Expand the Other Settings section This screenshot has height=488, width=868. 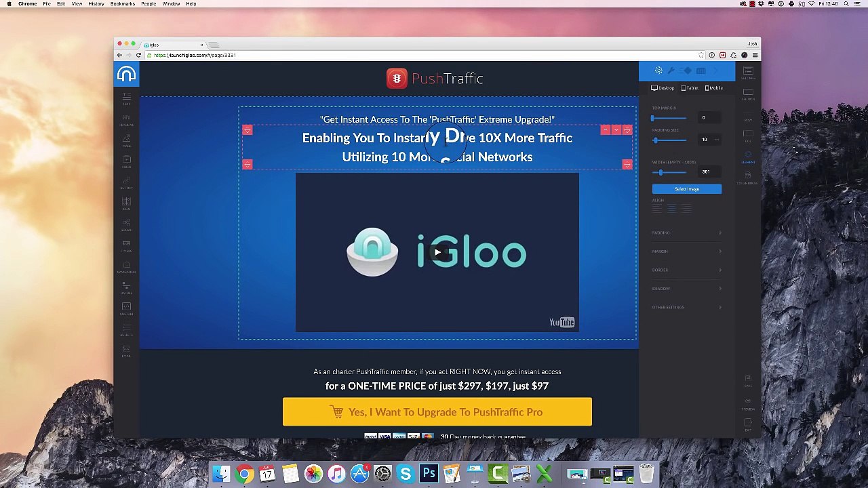point(686,307)
